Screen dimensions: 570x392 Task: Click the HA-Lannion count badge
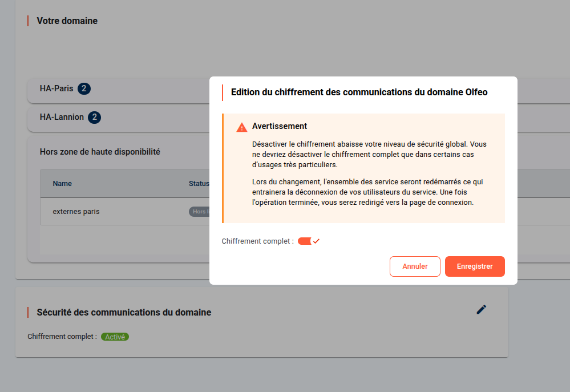(x=95, y=117)
